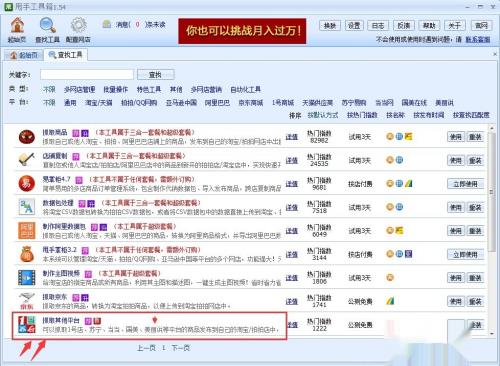This screenshot has width=500, height=366.
Task: Click the 抓取其他平台 tool icon
Action: pyautogui.click(x=27, y=325)
